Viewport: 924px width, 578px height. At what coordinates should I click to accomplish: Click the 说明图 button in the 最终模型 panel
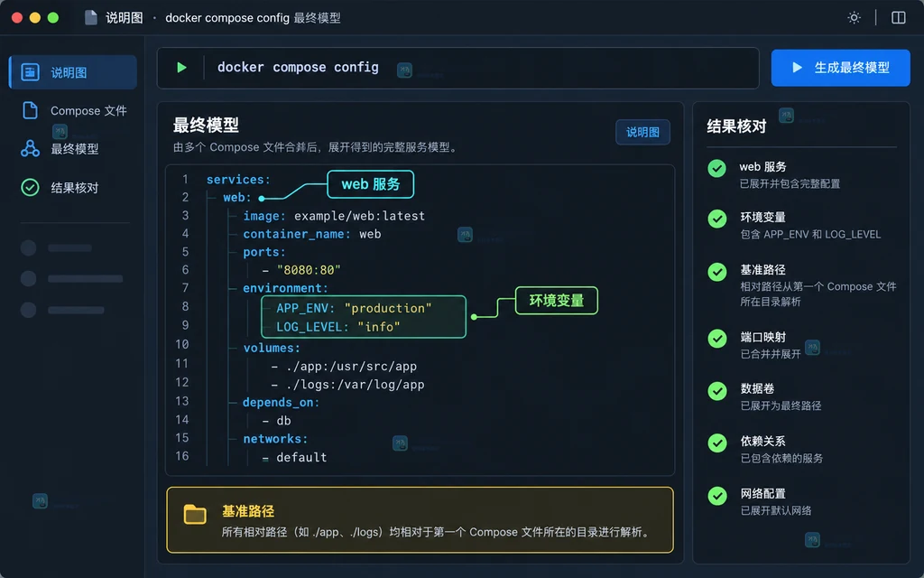point(642,132)
